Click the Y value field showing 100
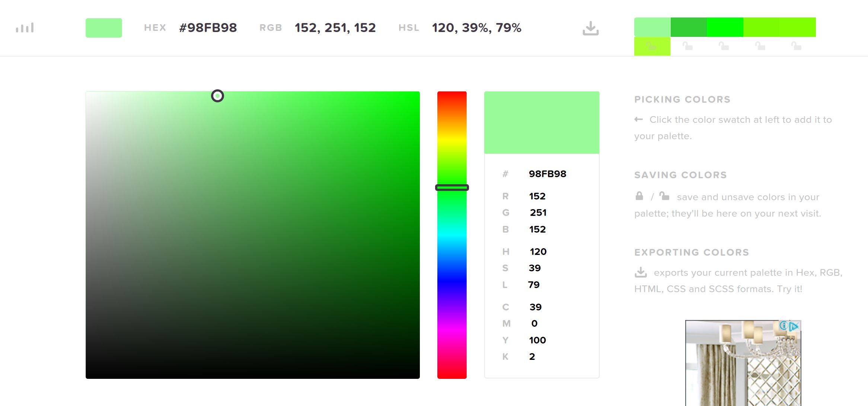 pyautogui.click(x=537, y=340)
